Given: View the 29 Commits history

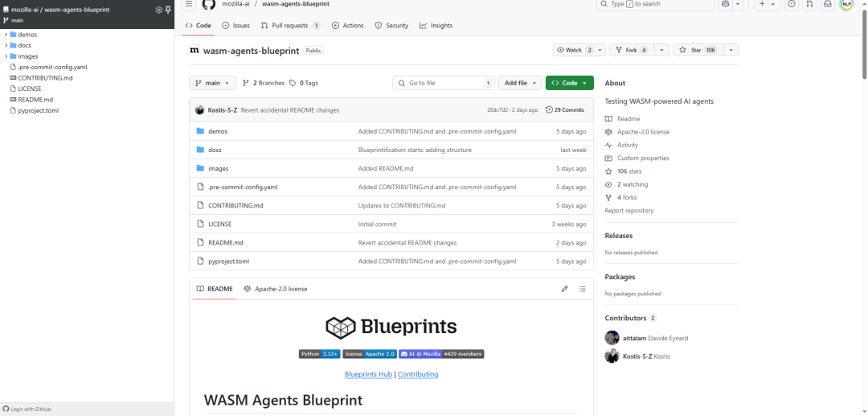Looking at the screenshot, I should (565, 109).
